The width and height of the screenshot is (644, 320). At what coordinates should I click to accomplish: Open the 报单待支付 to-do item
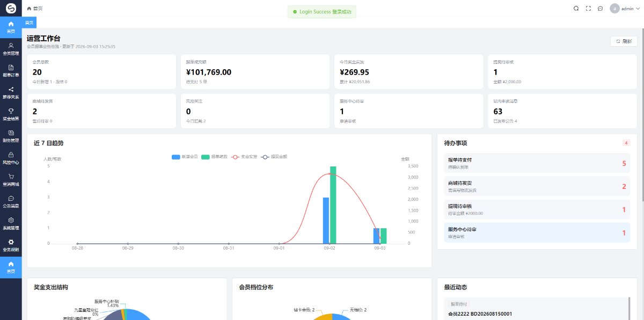[537, 163]
